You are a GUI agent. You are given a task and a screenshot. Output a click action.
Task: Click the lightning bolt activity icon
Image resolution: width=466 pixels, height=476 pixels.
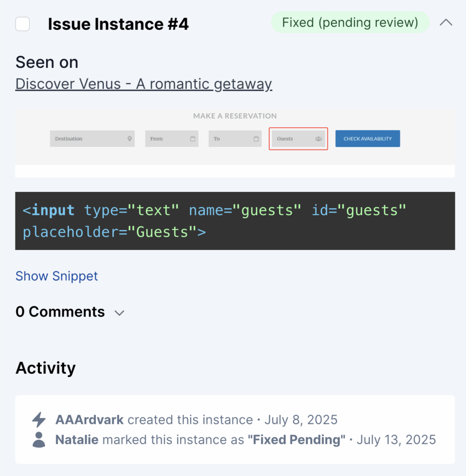[39, 420]
